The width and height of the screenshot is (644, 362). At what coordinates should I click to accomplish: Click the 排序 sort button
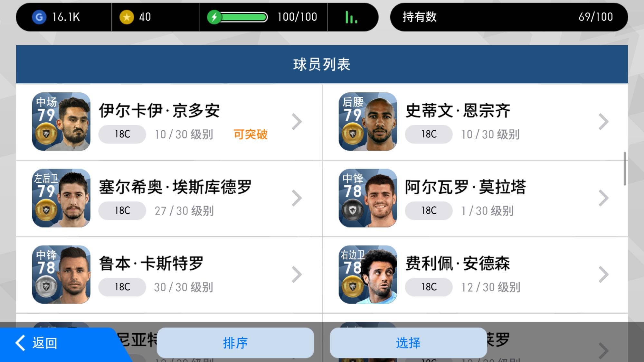[235, 343]
